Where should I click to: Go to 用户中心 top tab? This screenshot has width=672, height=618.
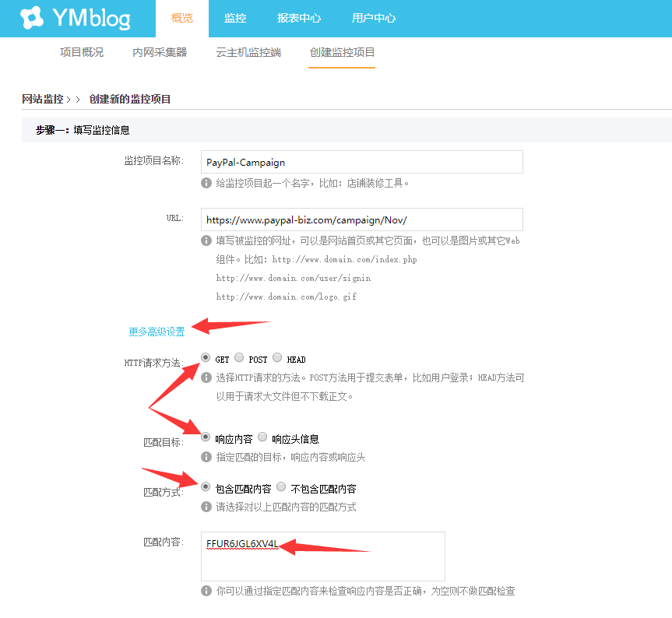point(374,19)
